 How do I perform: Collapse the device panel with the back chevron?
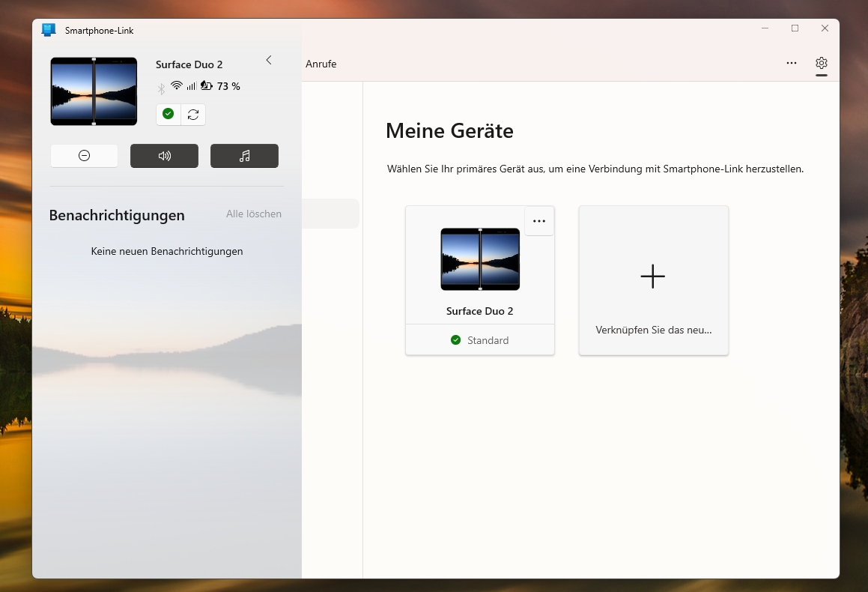pos(269,60)
